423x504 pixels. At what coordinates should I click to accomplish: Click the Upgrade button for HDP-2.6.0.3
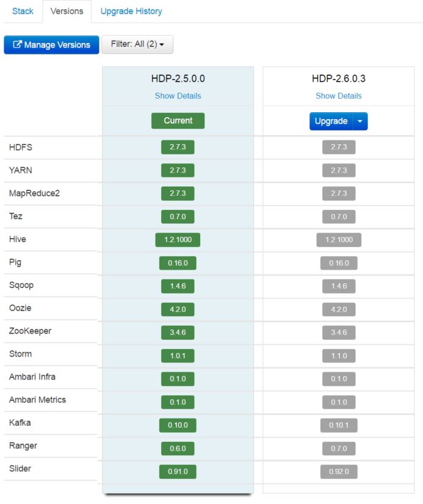pyautogui.click(x=331, y=121)
